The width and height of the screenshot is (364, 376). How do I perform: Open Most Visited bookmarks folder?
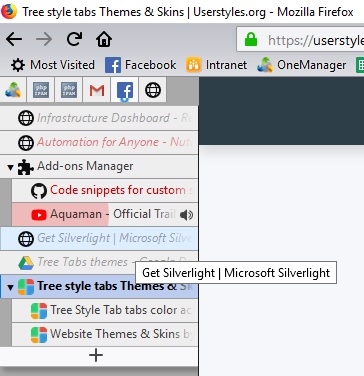pyautogui.click(x=53, y=65)
